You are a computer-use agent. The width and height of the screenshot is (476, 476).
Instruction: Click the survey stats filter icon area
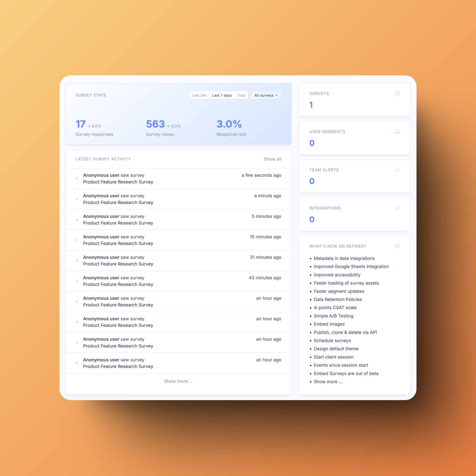[266, 95]
